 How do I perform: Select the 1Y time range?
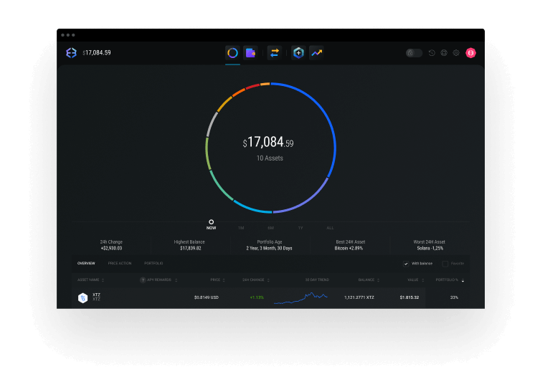click(x=300, y=228)
